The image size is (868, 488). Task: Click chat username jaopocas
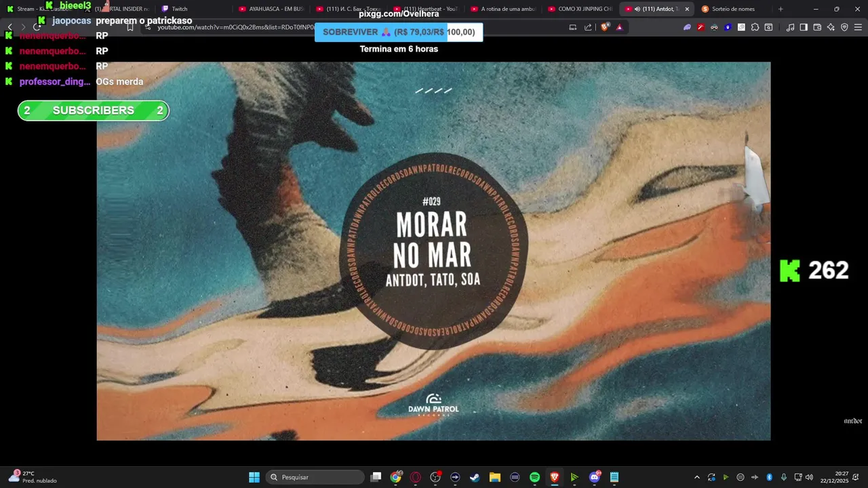click(71, 21)
